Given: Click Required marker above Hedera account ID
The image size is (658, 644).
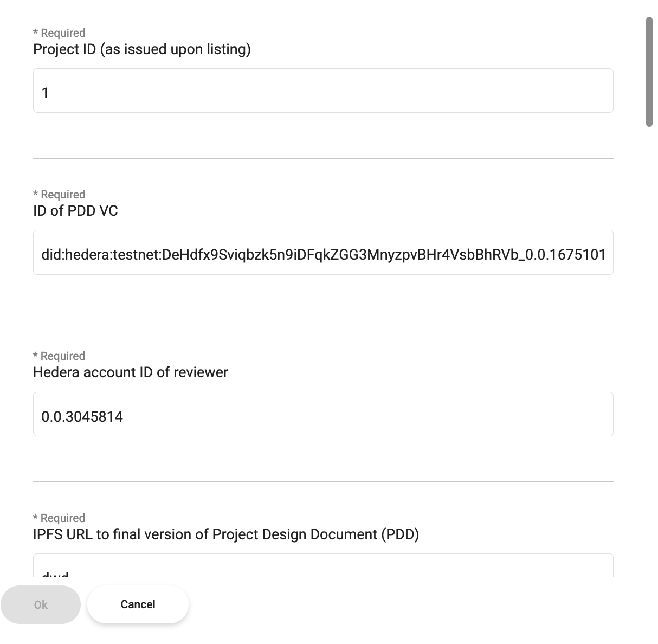Looking at the screenshot, I should tap(59, 356).
